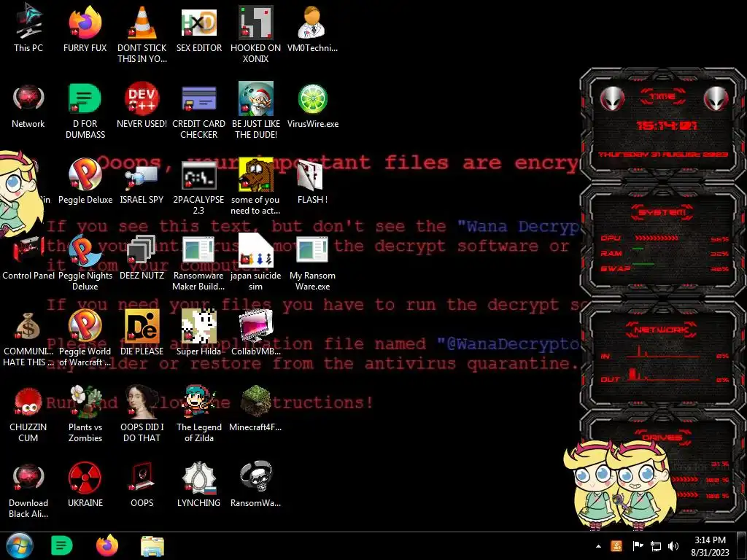The height and width of the screenshot is (560, 747).
Task: Open the Peggle Deluxe shortcut
Action: [x=85, y=181]
